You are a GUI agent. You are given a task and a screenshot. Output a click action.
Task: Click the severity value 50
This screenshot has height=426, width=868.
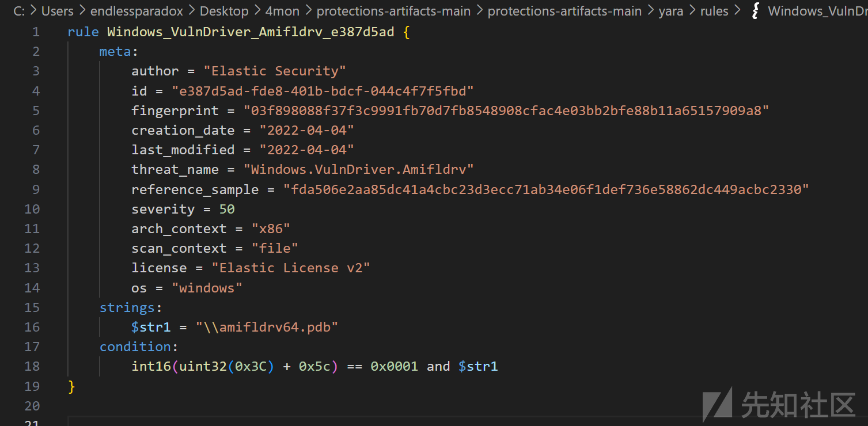227,209
